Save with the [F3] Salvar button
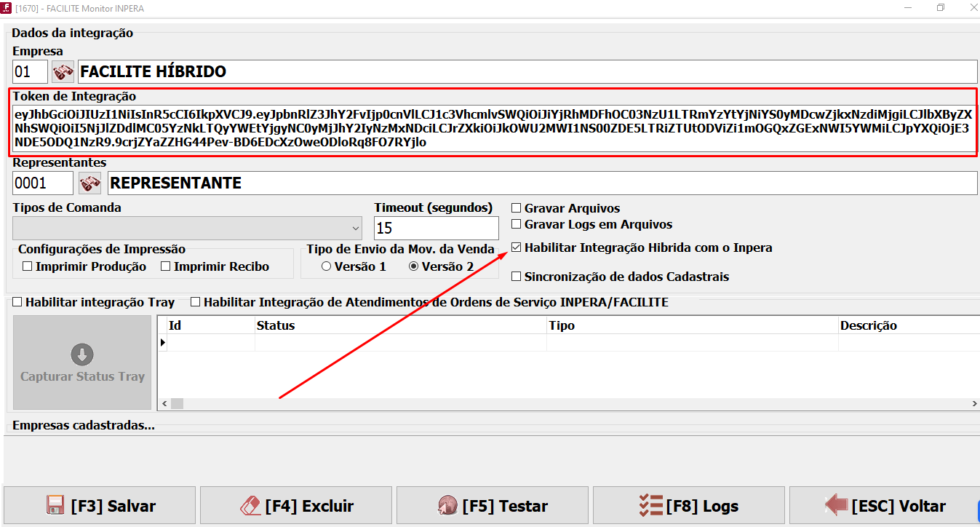 [100, 506]
